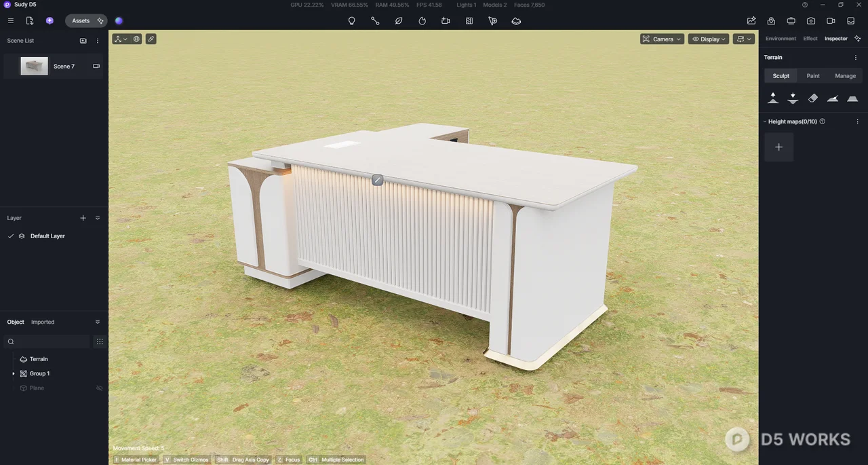Select the Lower terrain sculpt tool

[793, 98]
